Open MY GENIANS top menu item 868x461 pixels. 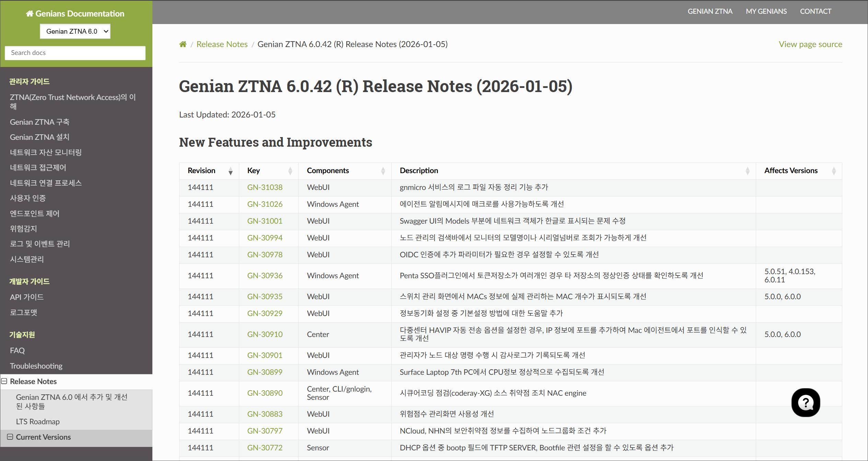766,11
